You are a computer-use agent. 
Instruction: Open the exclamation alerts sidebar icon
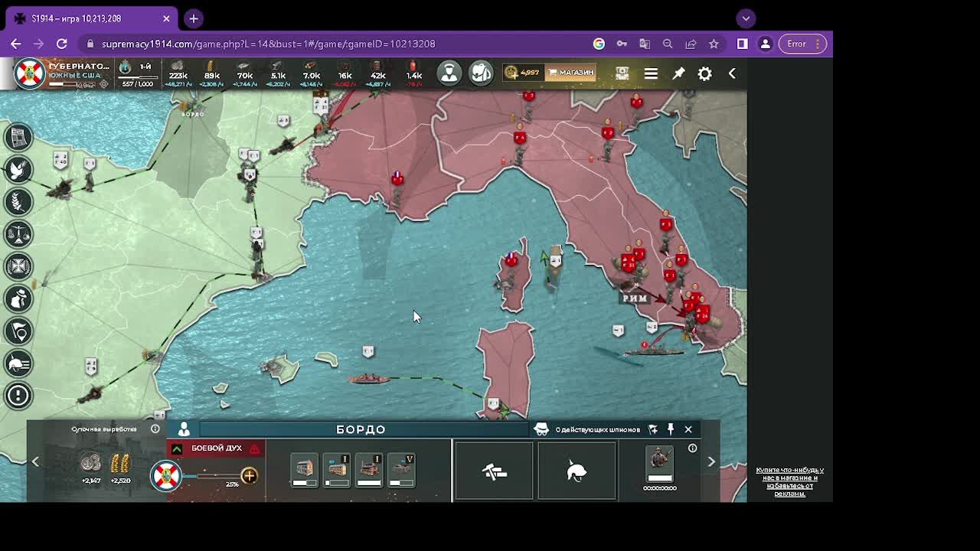(19, 395)
